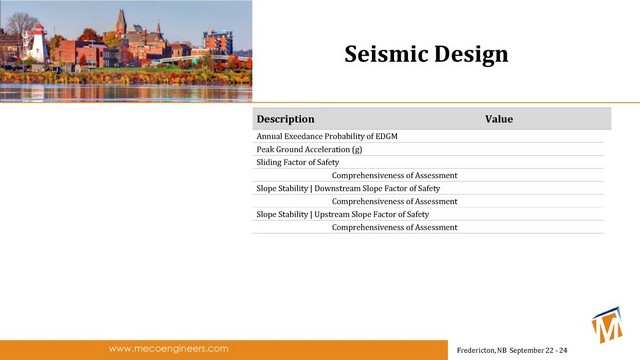The image size is (640, 360).
Task: Click the Fredericton, NB September 22 - 24 text
Action: 512,350
